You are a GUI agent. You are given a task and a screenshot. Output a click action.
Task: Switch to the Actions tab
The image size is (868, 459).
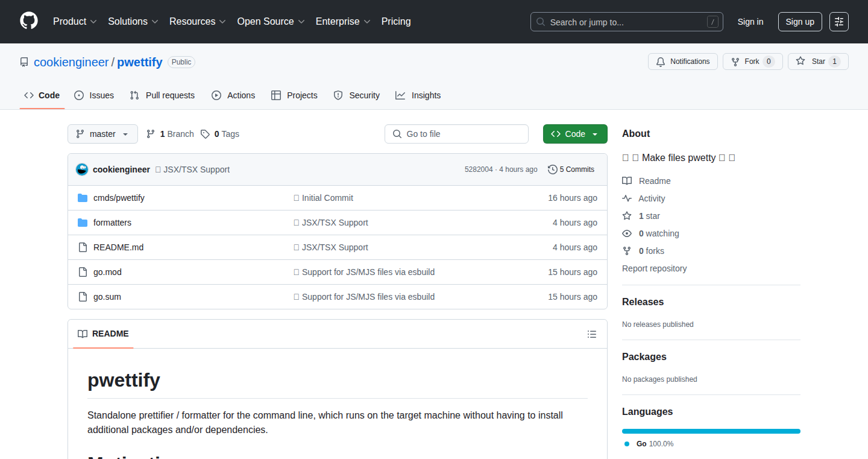click(x=233, y=95)
